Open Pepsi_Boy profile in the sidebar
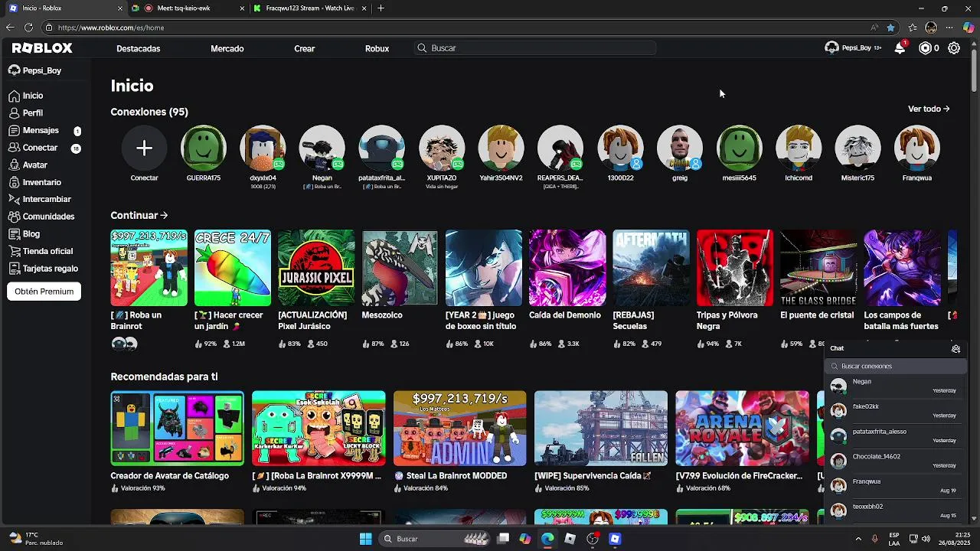This screenshot has height=551, width=980. coord(35,70)
